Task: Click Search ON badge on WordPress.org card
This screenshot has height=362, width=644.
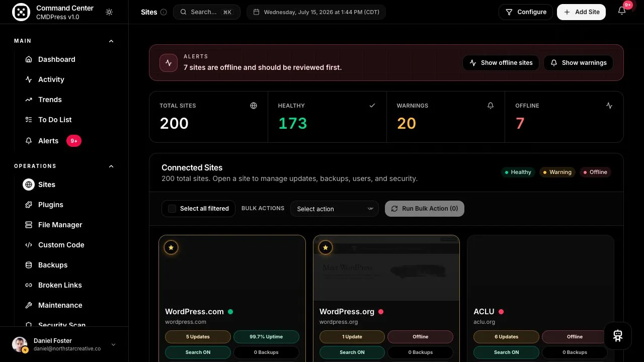Action: coord(352,352)
